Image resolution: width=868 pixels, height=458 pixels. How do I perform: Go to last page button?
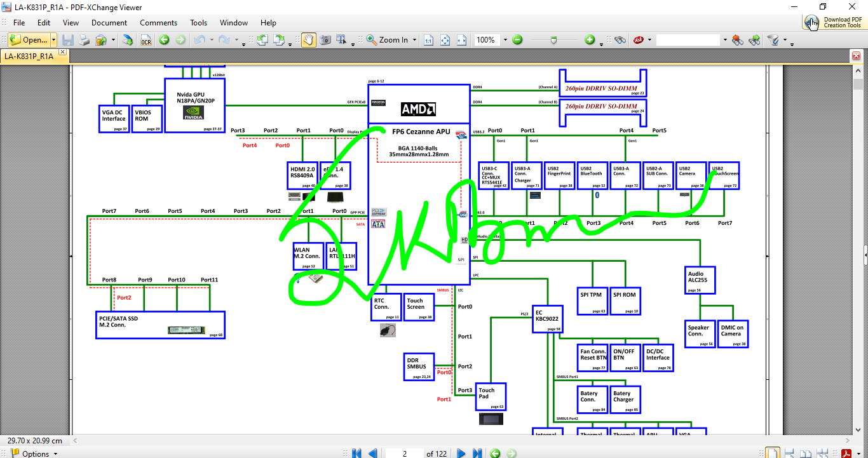477,454
